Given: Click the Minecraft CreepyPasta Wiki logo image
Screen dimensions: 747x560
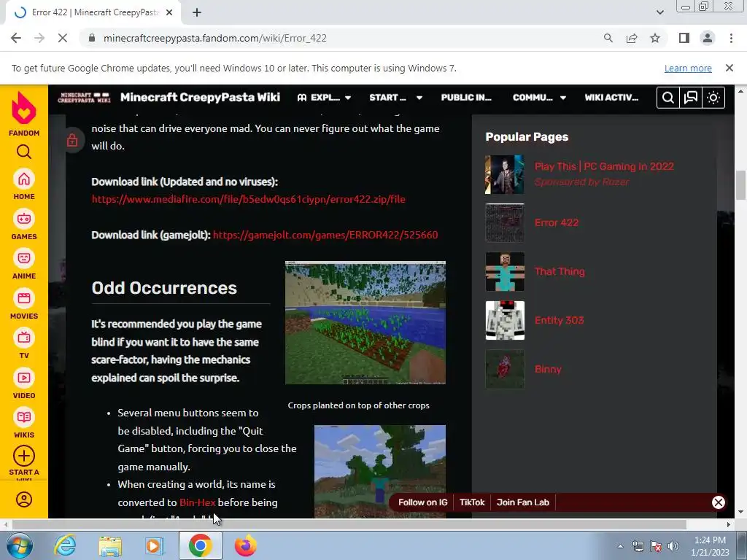Looking at the screenshot, I should (84, 98).
